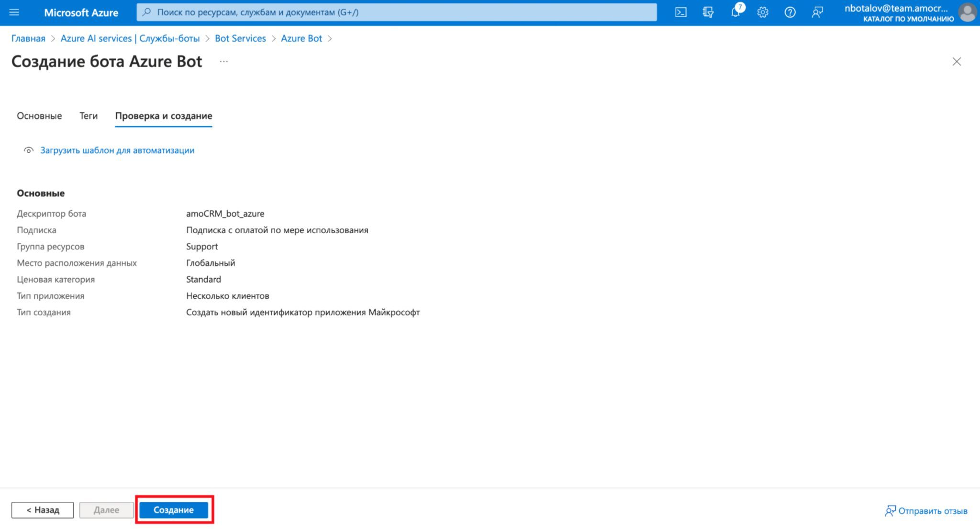Image resolution: width=980 pixels, height=531 pixels.
Task: Click the Группа ресурсов label
Action: click(x=51, y=247)
